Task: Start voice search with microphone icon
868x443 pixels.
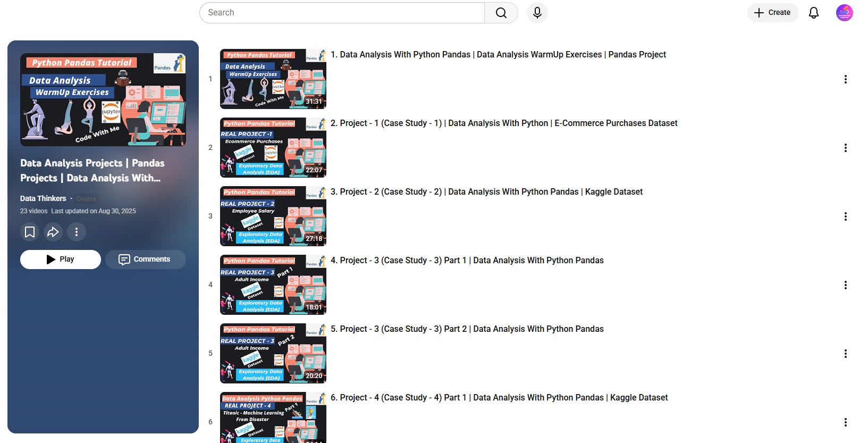Action: click(537, 13)
